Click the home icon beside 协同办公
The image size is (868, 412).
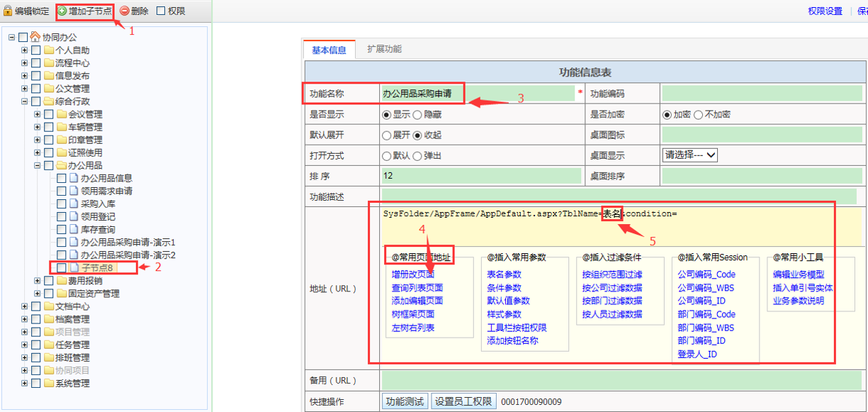(35, 37)
